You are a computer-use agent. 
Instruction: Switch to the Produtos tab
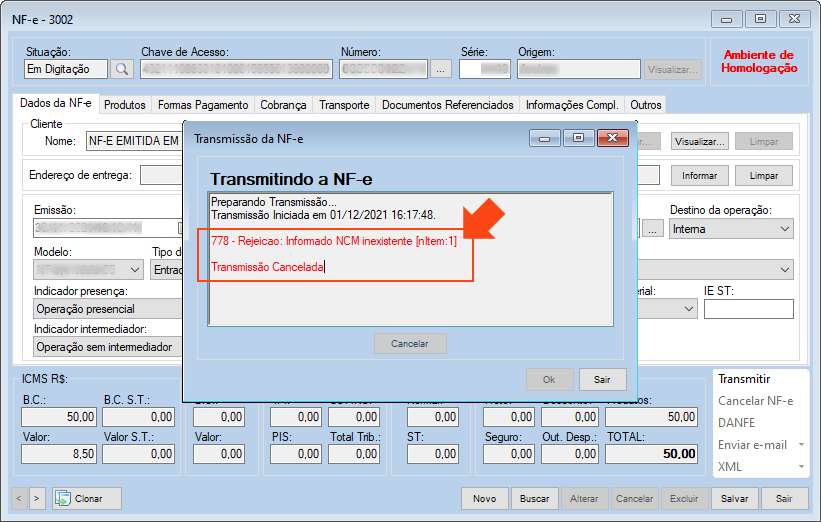125,105
